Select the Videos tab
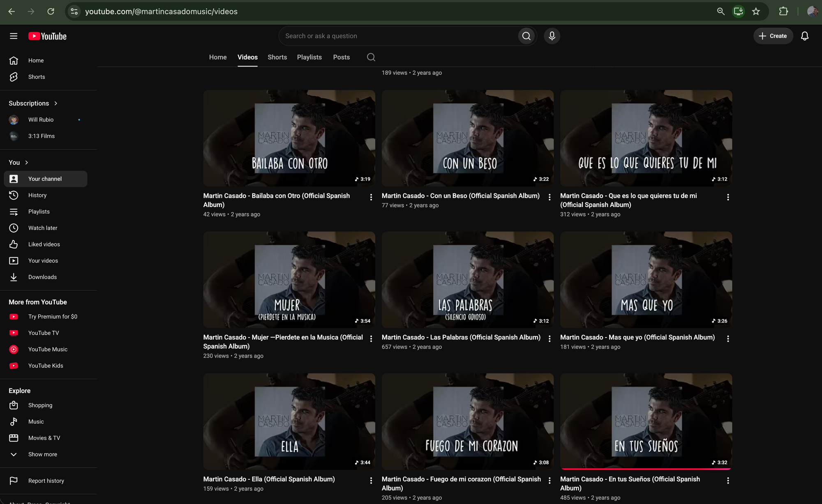This screenshot has width=822, height=504. point(247,57)
